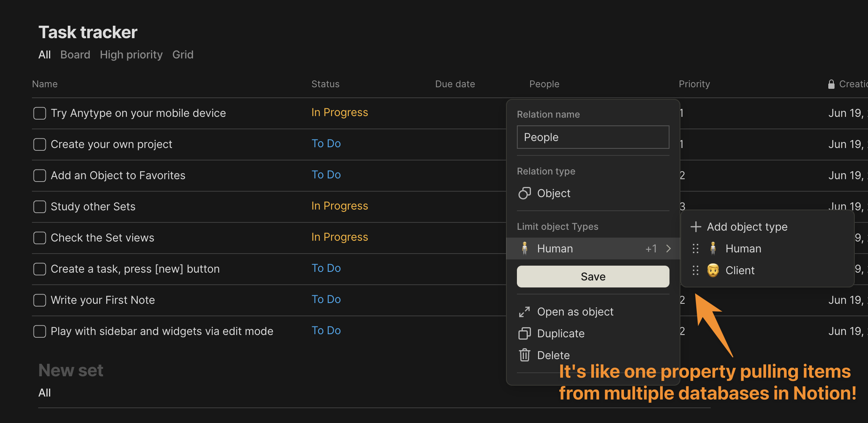Click the Object relation type icon
The height and width of the screenshot is (423, 868).
524,193
